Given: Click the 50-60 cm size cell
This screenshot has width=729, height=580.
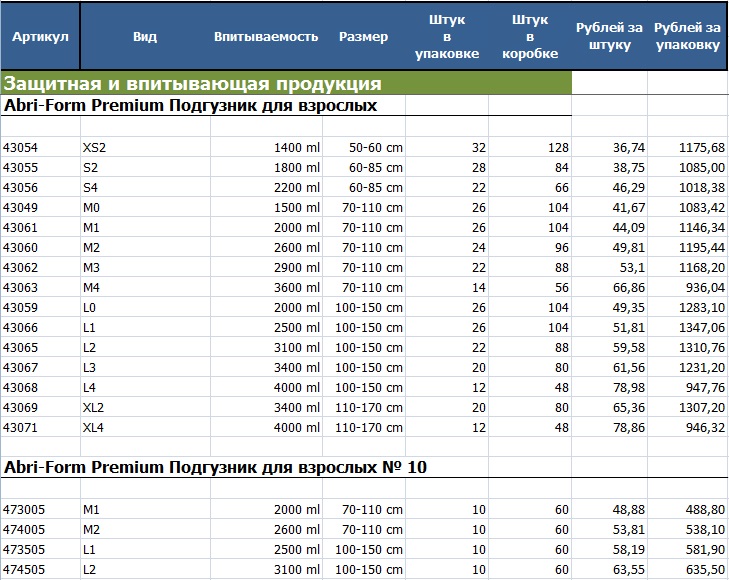Looking at the screenshot, I should tap(364, 147).
